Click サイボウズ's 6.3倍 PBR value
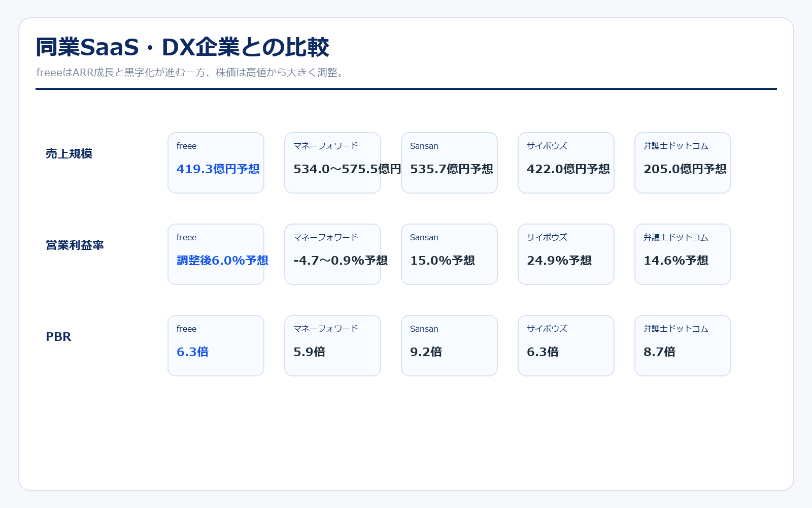The height and width of the screenshot is (508, 812). [543, 352]
